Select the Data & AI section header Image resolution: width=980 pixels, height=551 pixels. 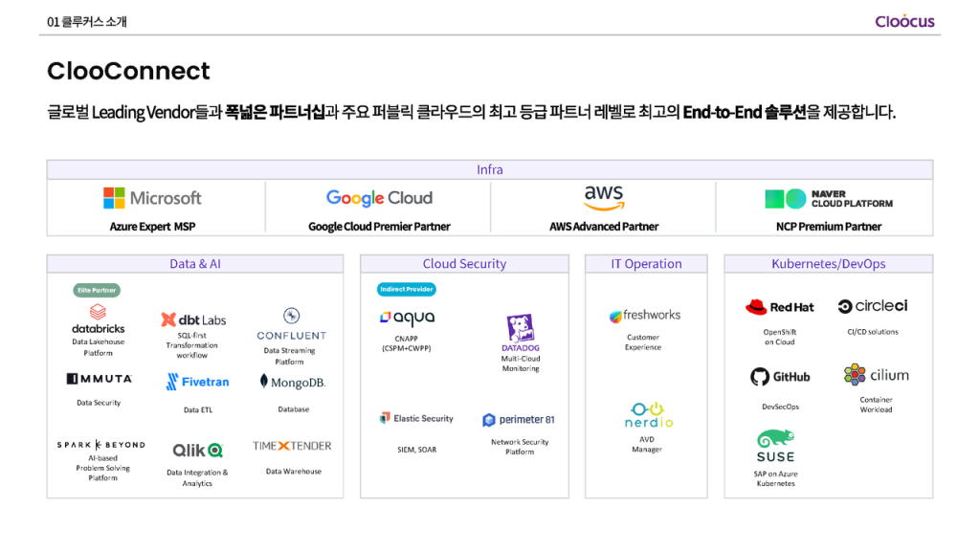pyautogui.click(x=195, y=264)
